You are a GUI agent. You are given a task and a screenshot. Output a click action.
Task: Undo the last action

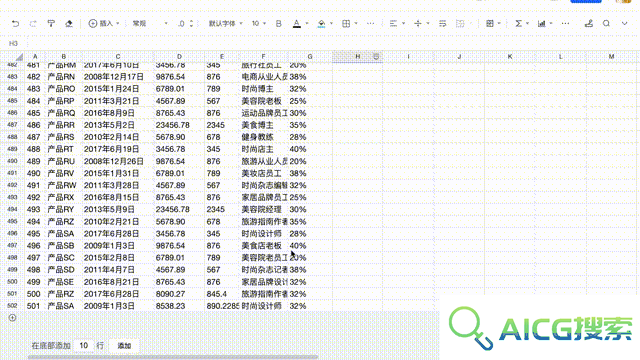pyautogui.click(x=16, y=24)
